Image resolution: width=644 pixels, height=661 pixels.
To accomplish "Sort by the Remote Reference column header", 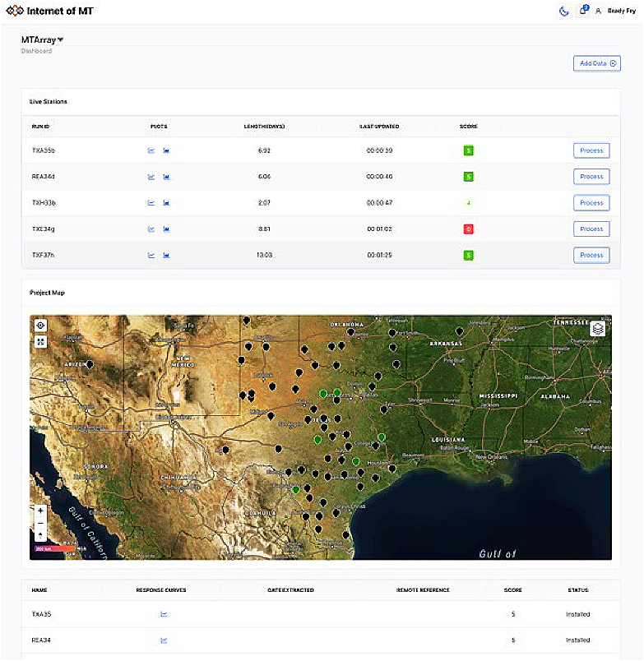I will point(423,590).
